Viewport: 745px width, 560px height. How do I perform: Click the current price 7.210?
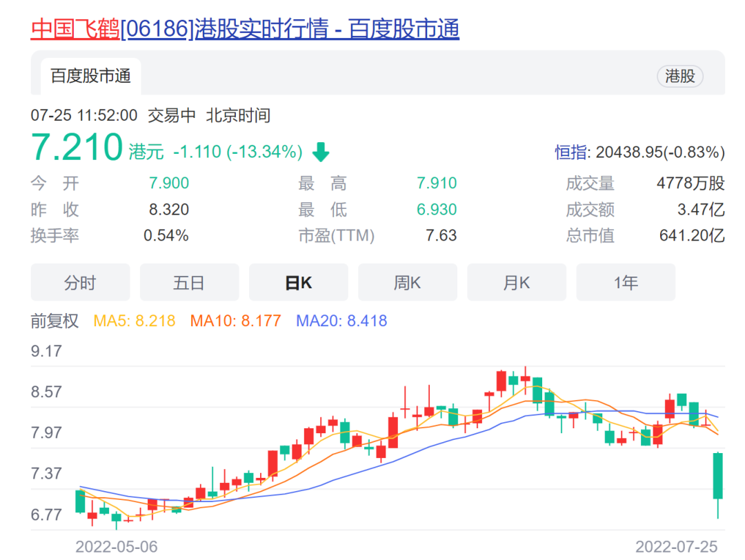[x=77, y=148]
